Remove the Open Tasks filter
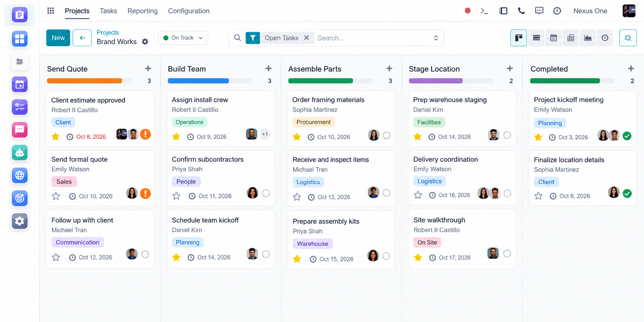The width and height of the screenshot is (644, 322). (306, 38)
